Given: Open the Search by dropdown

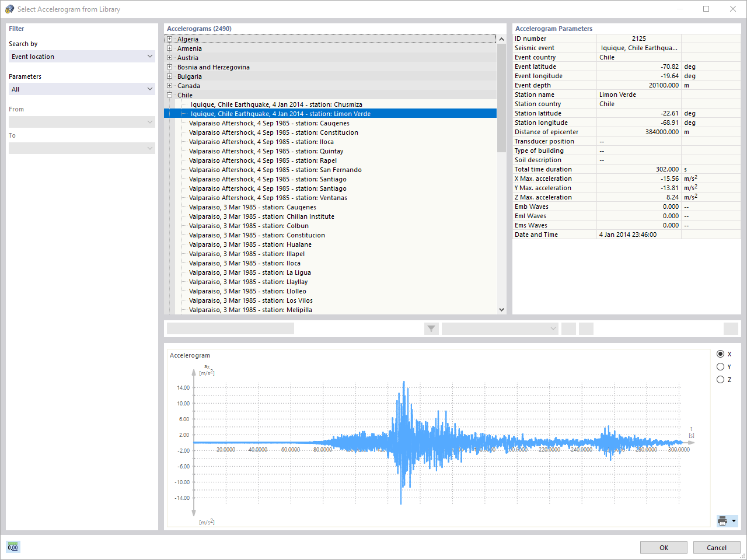Looking at the screenshot, I should click(82, 57).
